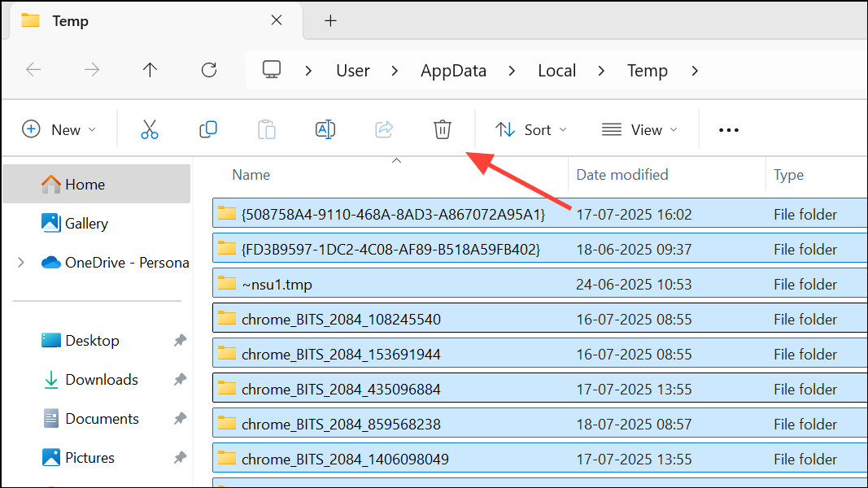Copy selected items with the Copy icon
This screenshot has height=488, width=868.
(x=208, y=129)
